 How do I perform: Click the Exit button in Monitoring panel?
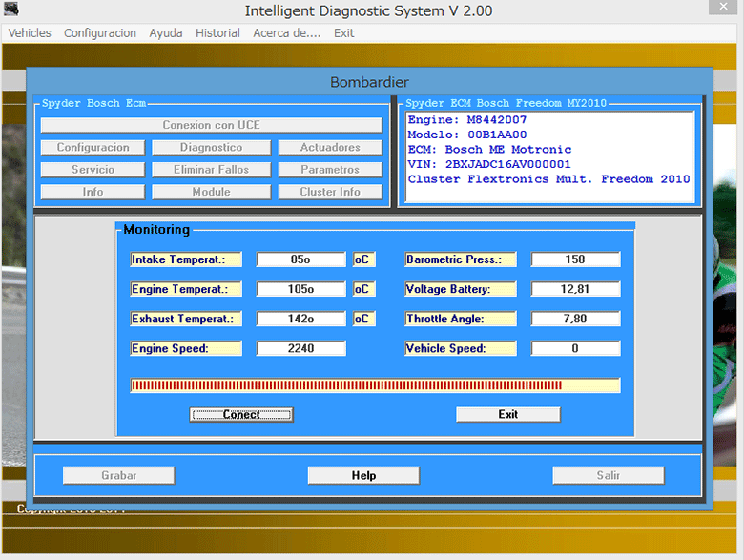508,414
